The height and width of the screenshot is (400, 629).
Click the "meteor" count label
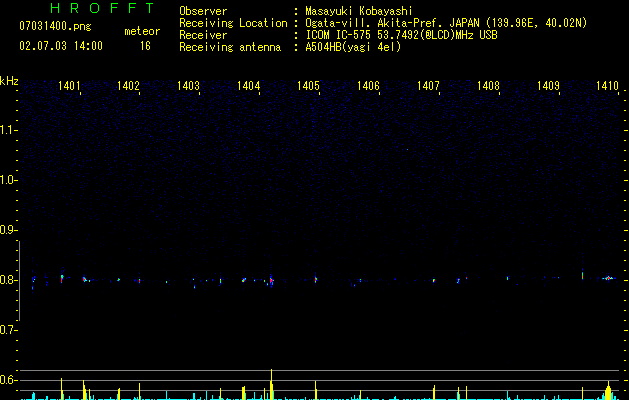(x=142, y=31)
